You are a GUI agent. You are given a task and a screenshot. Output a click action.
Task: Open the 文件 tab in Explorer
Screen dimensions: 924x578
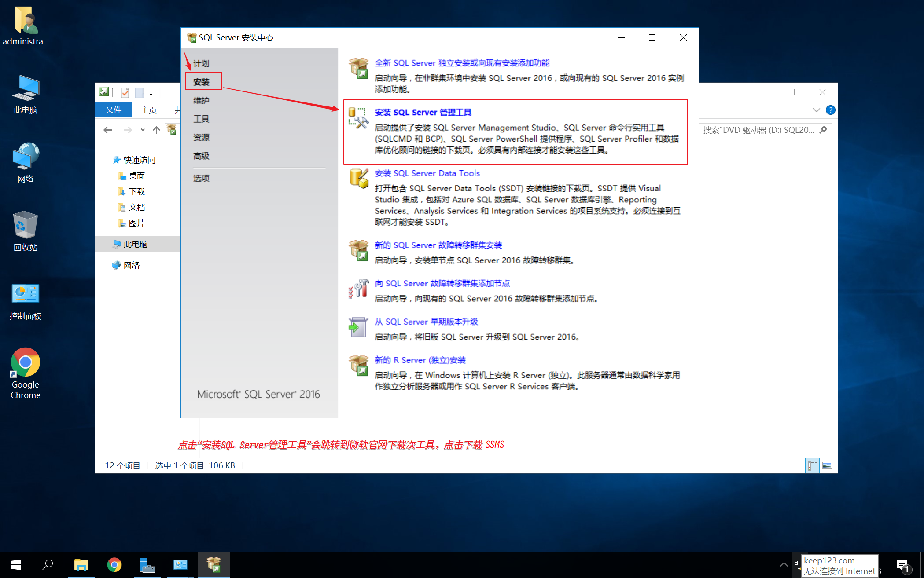[114, 110]
